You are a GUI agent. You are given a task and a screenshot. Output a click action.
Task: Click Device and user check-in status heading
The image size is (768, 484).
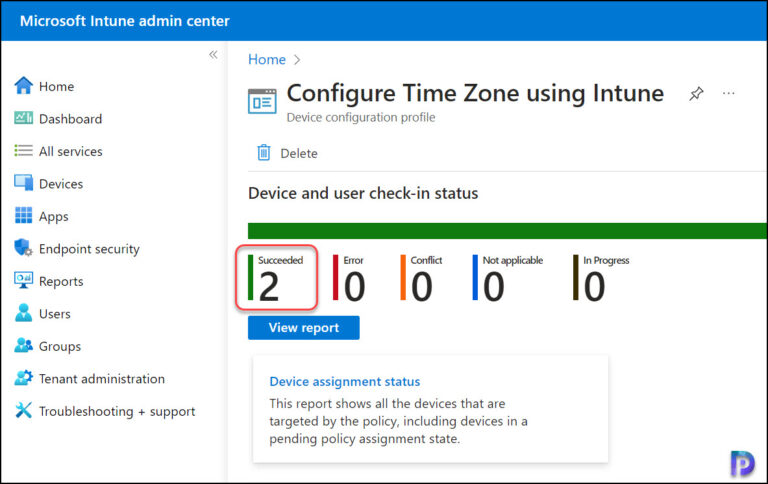[363, 194]
